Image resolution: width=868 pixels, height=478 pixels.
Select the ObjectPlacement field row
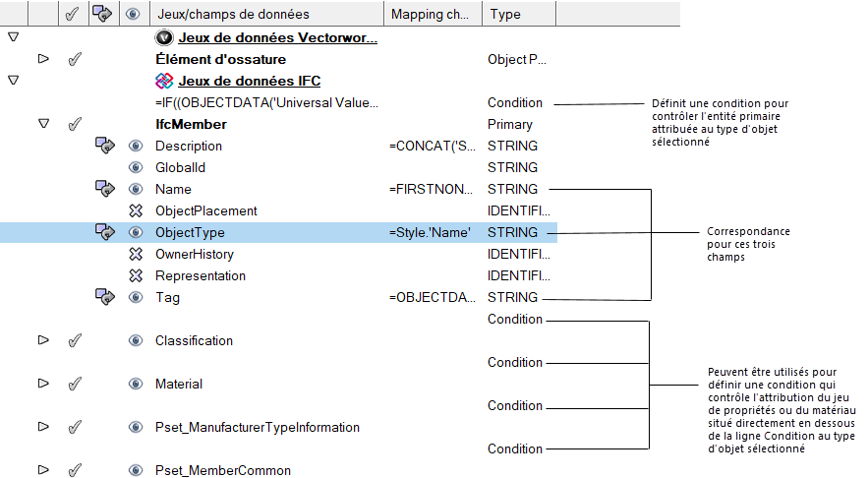(205, 211)
